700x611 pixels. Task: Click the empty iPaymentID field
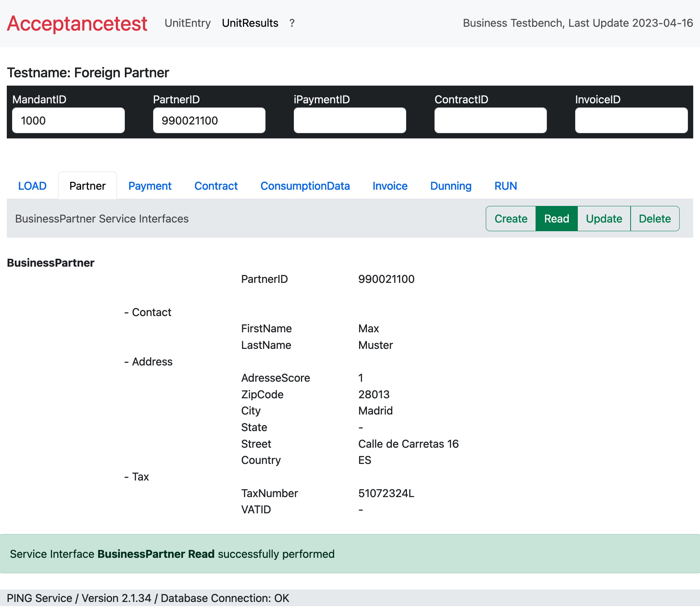tap(350, 120)
